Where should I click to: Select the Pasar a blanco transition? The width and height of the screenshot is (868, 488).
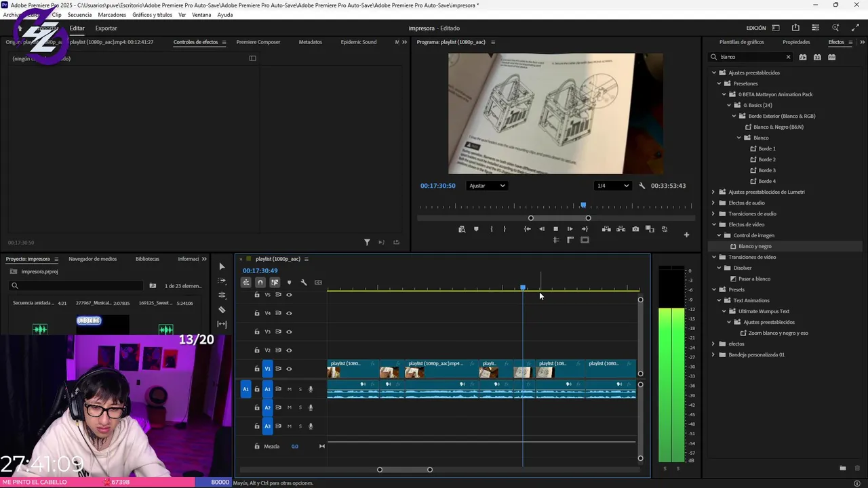[754, 279]
